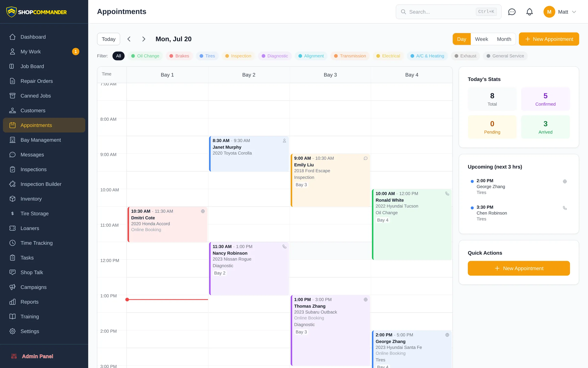The height and width of the screenshot is (368, 588).
Task: Open Janet Murphy appointment card
Action: (249, 154)
